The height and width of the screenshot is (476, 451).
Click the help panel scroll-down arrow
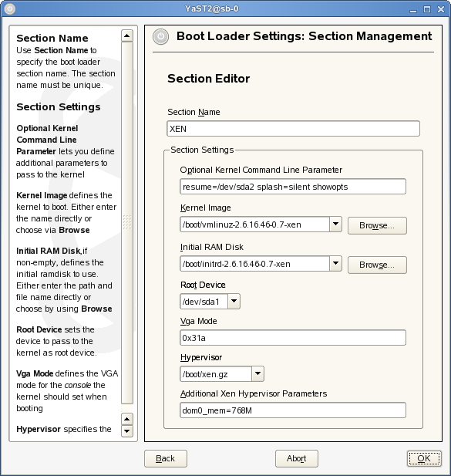point(127,430)
